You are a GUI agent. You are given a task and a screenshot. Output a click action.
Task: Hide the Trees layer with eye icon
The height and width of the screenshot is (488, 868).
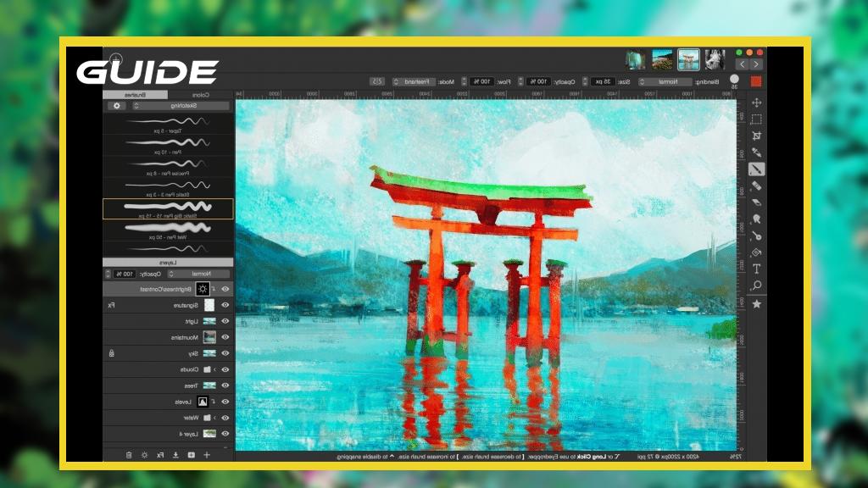coord(225,385)
